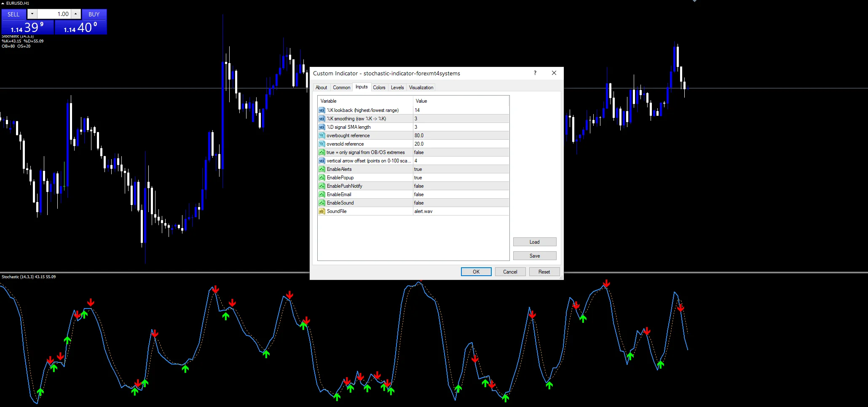Image resolution: width=868 pixels, height=407 pixels.
Task: Switch to the Visualization tab
Action: pos(421,88)
